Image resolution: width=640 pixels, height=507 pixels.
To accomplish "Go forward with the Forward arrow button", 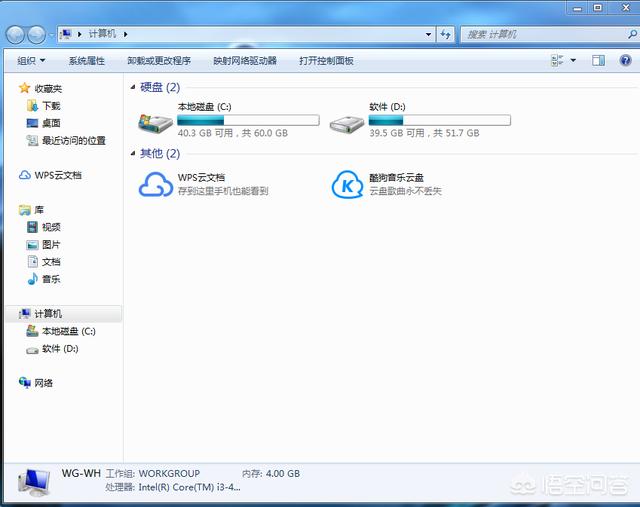I will tap(36, 35).
